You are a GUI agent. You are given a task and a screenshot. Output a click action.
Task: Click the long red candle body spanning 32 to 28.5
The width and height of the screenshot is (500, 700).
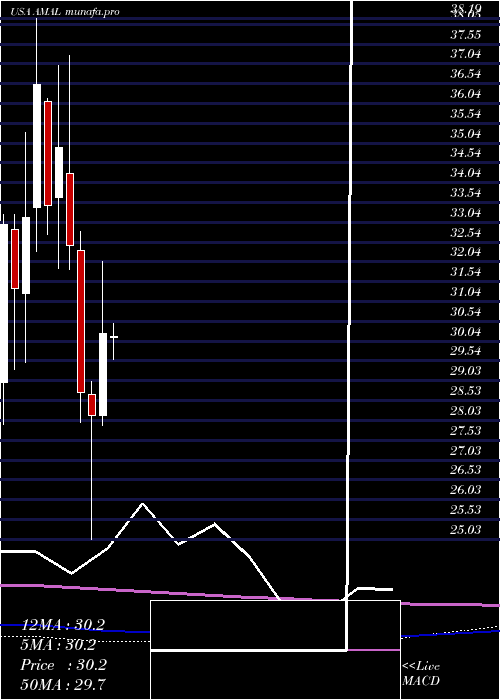point(81,321)
